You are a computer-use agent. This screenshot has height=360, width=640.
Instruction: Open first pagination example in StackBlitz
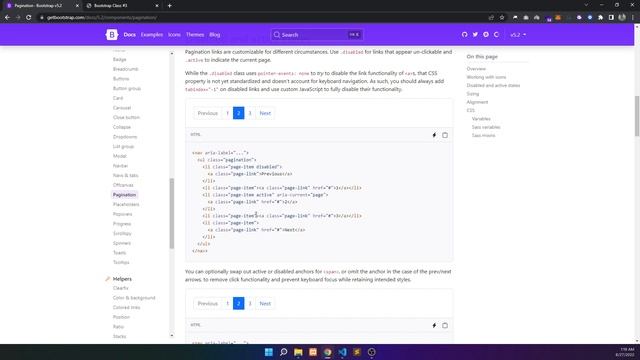pyautogui.click(x=434, y=135)
